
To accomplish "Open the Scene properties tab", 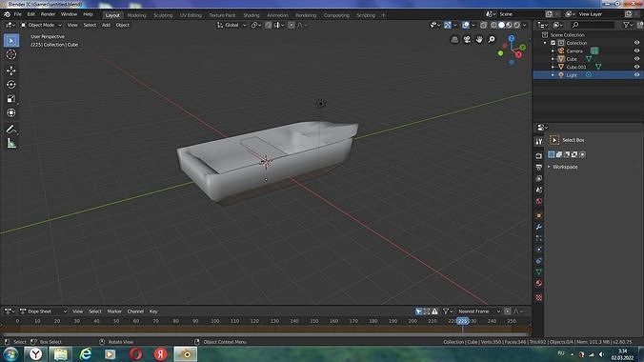I will click(539, 190).
